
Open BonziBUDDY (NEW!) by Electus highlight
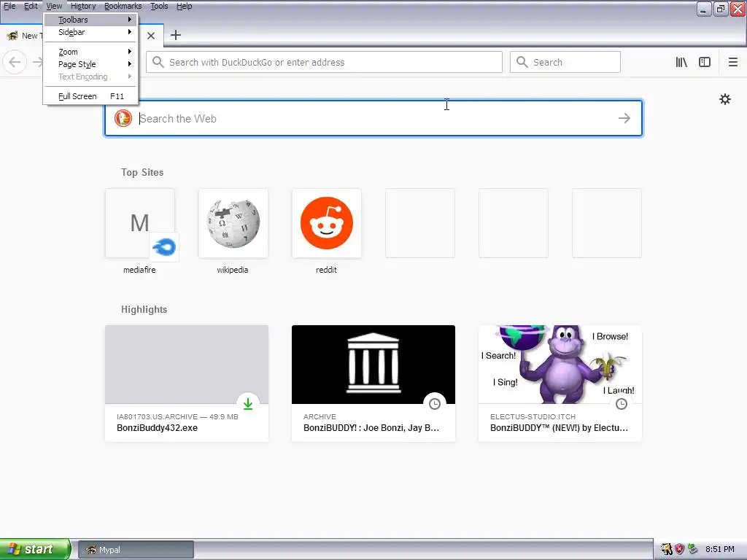560,384
